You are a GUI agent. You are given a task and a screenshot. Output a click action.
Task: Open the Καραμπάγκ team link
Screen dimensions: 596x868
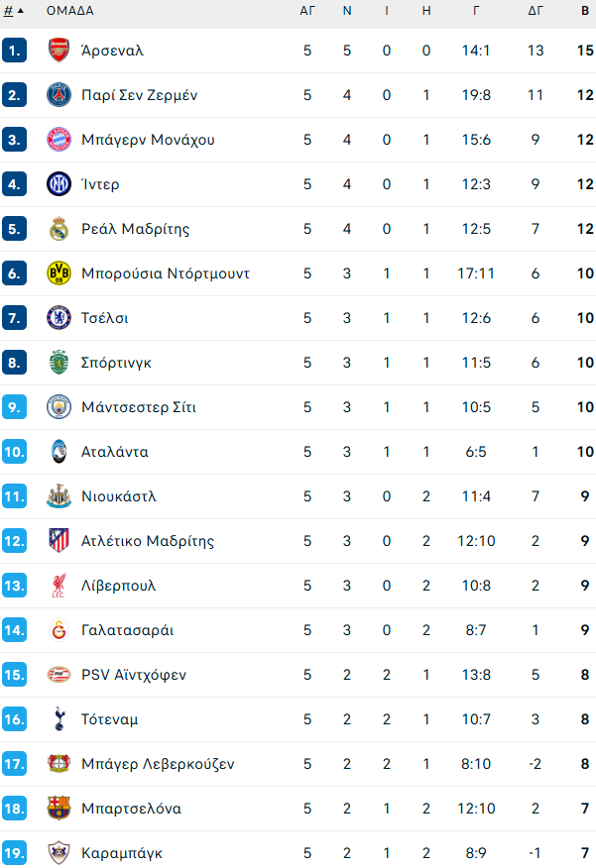pyautogui.click(x=121, y=853)
